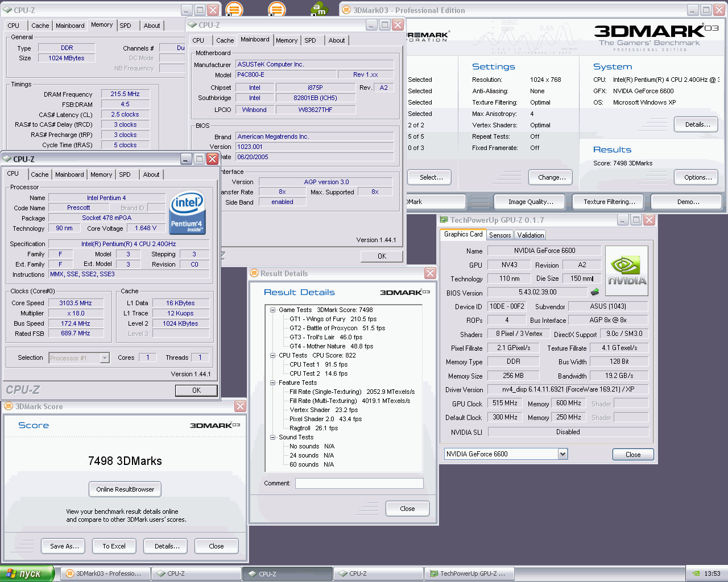This screenshot has width=728, height=582.
Task: Click Close in 3DMark Score window
Action: pyautogui.click(x=217, y=546)
